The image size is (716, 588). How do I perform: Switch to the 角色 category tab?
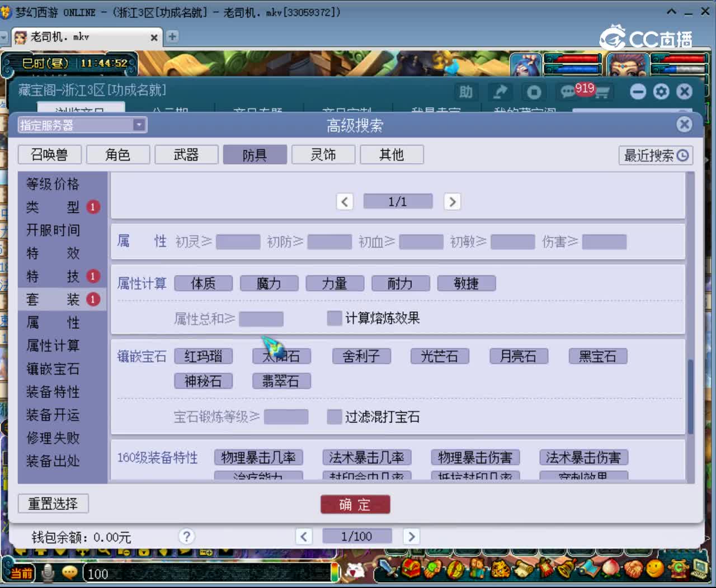[x=118, y=155]
